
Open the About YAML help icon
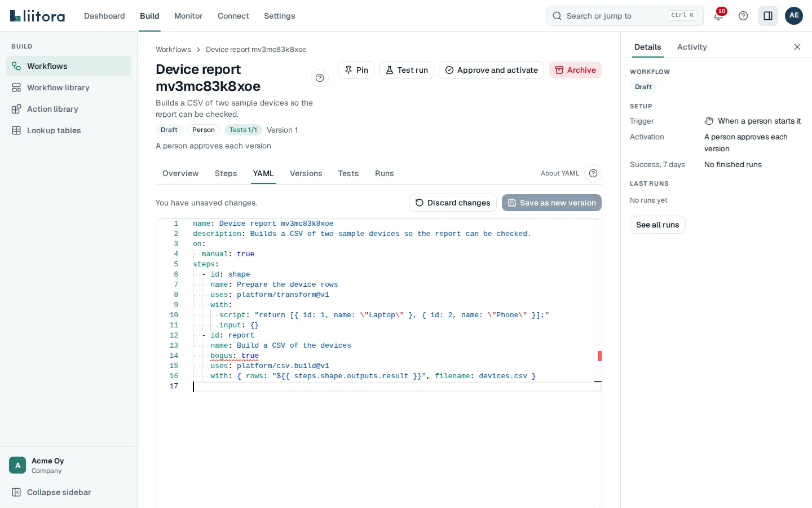pos(593,173)
